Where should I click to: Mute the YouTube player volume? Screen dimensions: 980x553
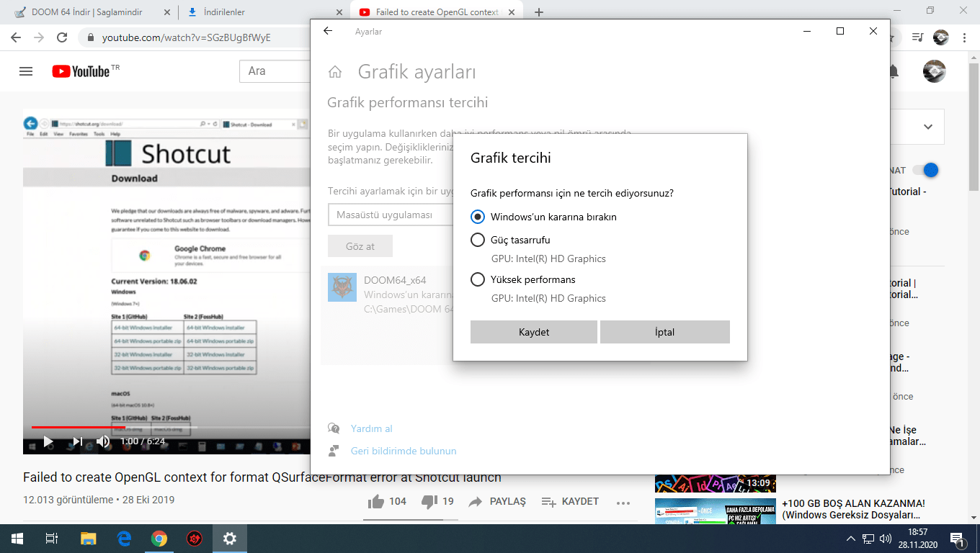[x=103, y=441]
